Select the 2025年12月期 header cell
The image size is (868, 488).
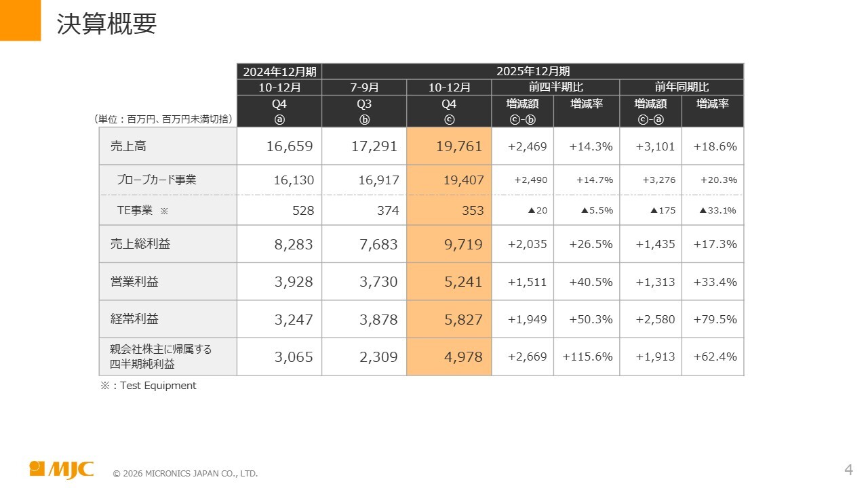click(533, 71)
